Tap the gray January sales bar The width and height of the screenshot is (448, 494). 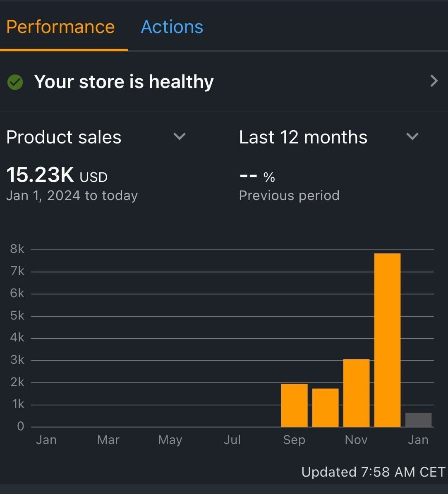click(x=418, y=420)
